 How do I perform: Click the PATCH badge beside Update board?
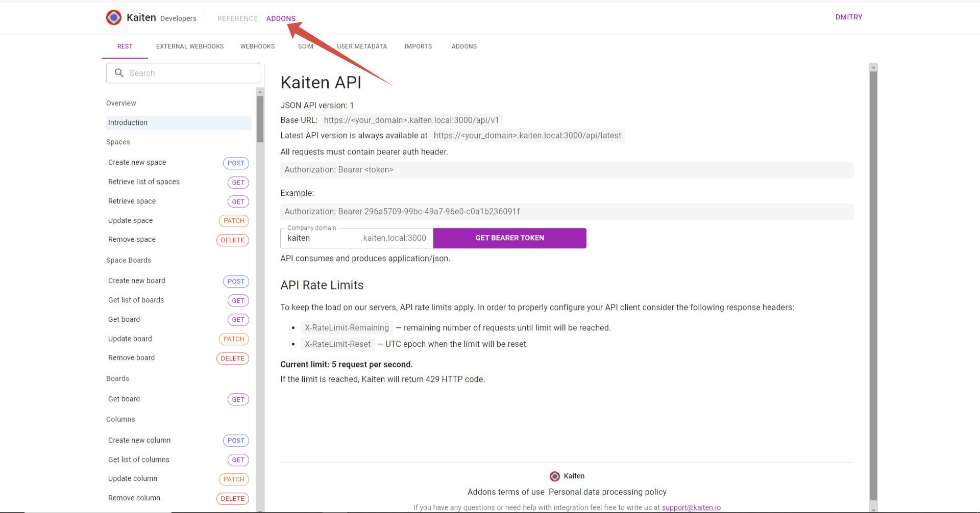pyautogui.click(x=234, y=339)
